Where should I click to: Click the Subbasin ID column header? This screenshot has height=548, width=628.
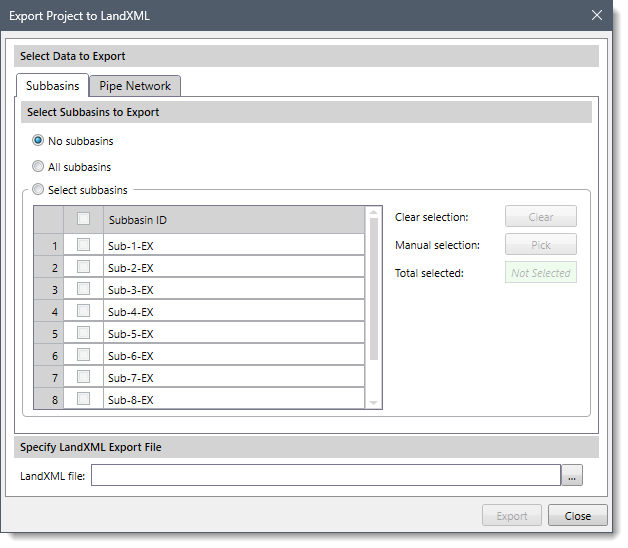point(234,220)
